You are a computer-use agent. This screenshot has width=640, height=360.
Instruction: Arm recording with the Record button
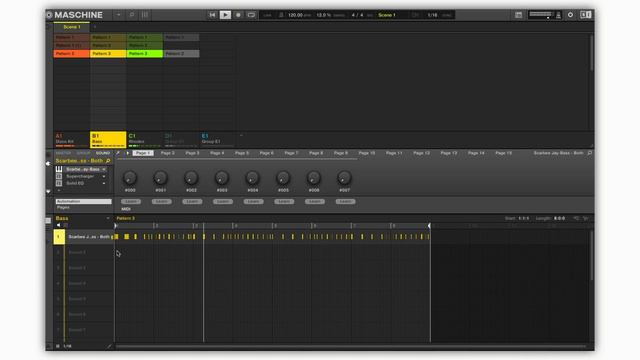point(238,15)
